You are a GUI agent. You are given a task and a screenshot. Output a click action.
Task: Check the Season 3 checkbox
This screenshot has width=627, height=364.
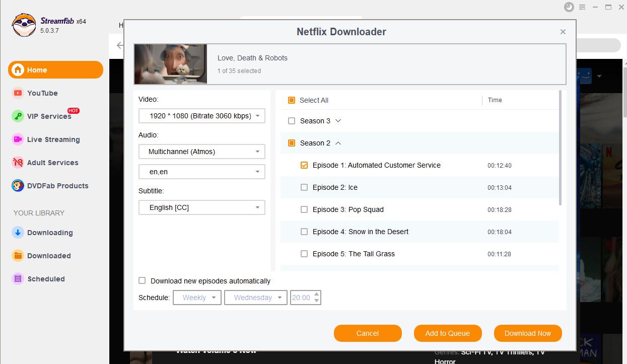click(292, 121)
